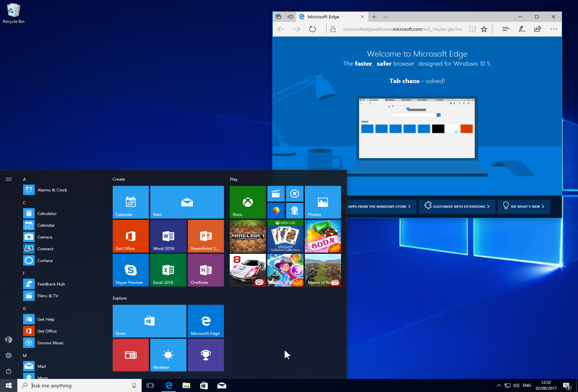Expand the Edge browser tab dropdown arrow
The image size is (578, 392).
tap(385, 17)
